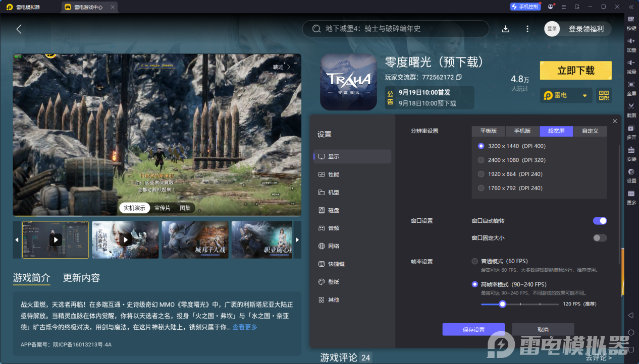
Task: Expand description with 查看更多
Action: click(245, 327)
